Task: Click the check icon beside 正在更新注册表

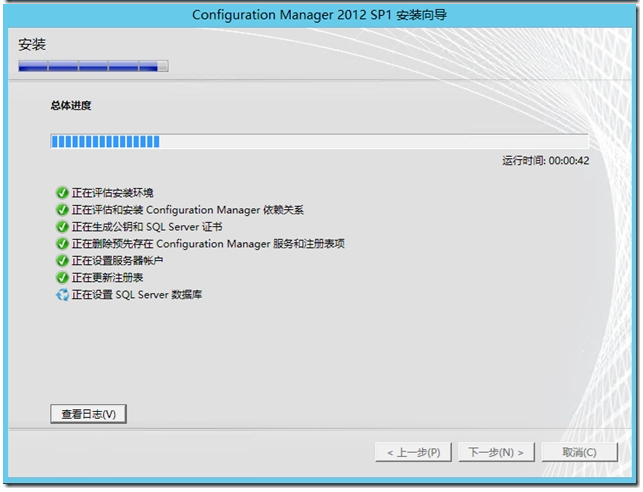Action: pos(62,278)
